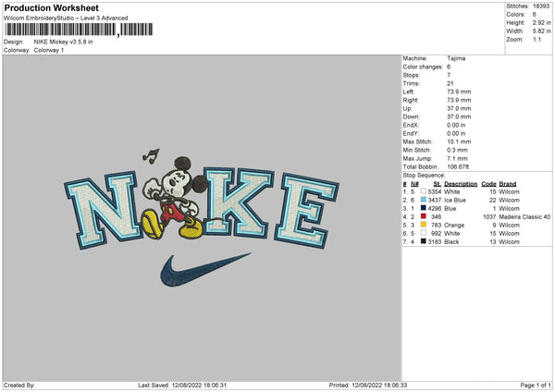Click the Width value 5.82 in
This screenshot has width=555, height=392.
coord(542,31)
